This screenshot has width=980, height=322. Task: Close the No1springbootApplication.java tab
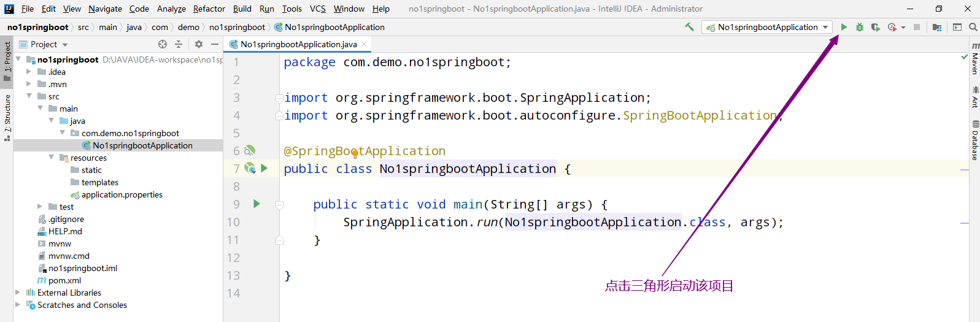(364, 44)
